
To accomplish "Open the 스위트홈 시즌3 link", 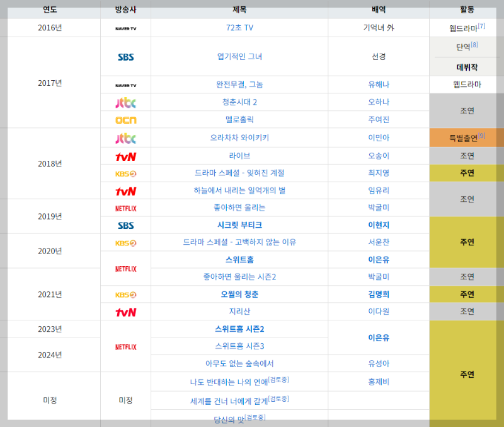I will point(239,346).
